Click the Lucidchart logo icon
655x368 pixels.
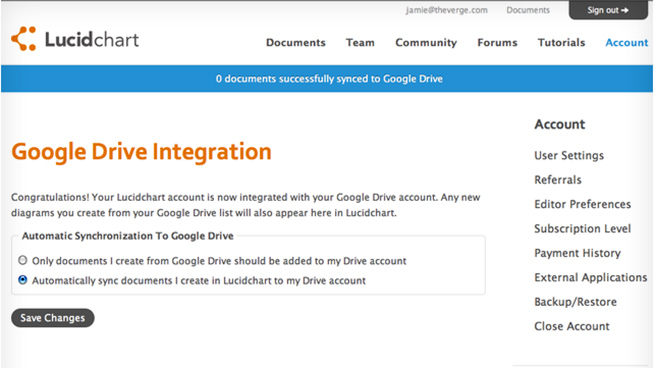pyautogui.click(x=23, y=39)
